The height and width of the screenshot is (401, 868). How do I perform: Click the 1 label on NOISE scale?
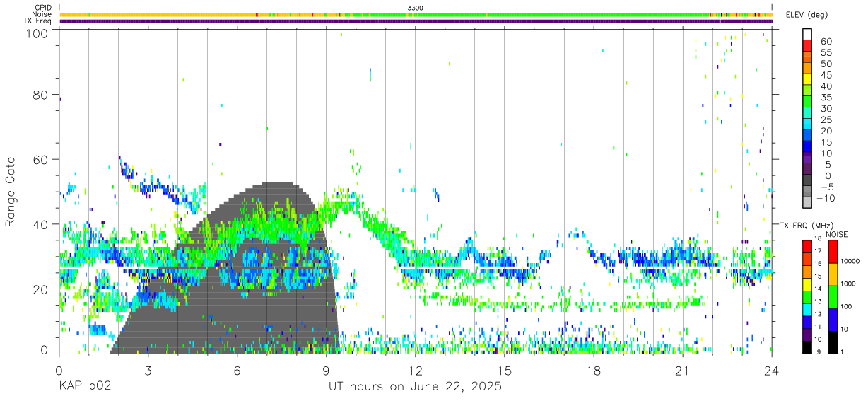click(x=840, y=351)
